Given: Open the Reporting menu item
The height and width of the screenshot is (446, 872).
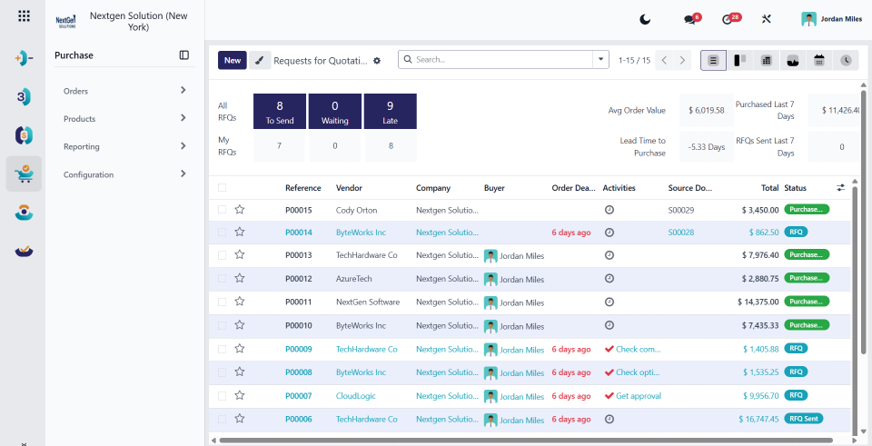Looking at the screenshot, I should (125, 146).
